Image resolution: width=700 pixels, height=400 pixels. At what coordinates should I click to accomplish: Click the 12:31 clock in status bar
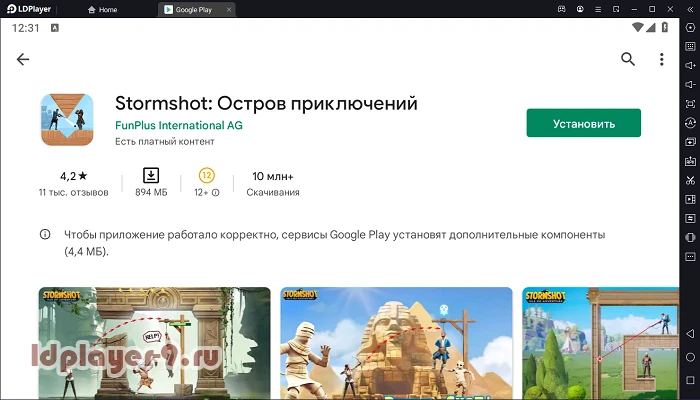[25, 28]
